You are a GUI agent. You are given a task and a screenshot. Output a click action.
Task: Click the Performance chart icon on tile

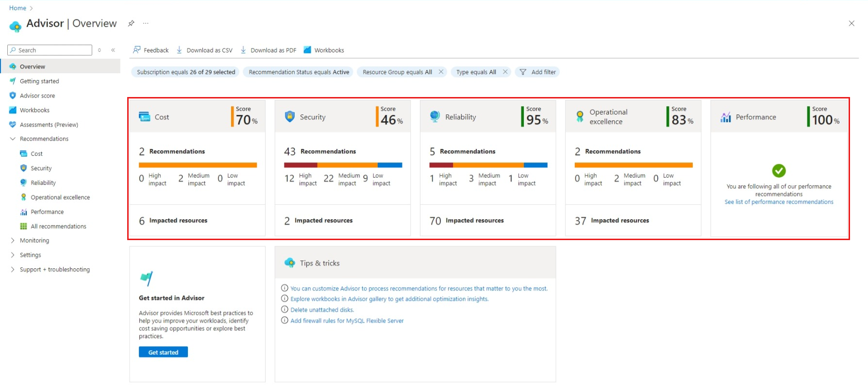726,117
